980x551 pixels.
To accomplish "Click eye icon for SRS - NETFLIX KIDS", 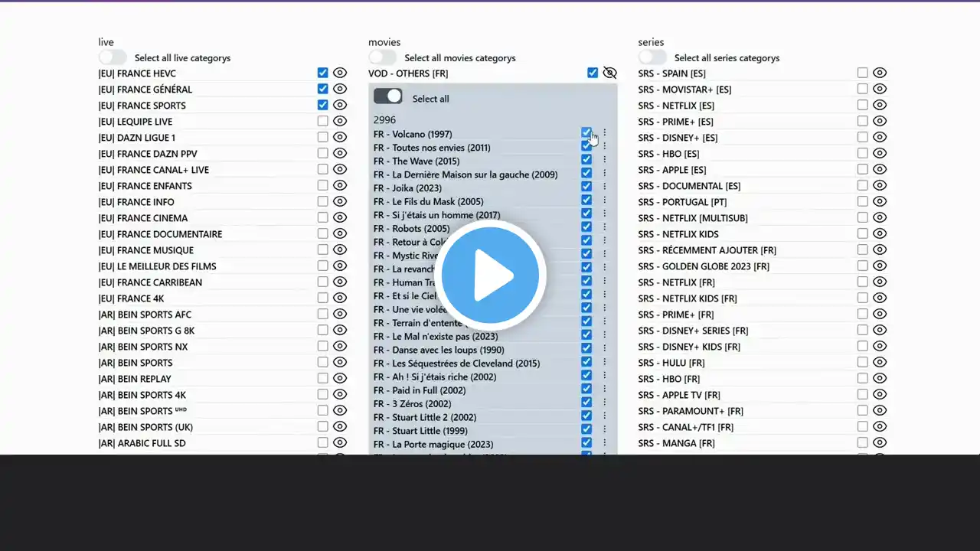I will point(880,233).
